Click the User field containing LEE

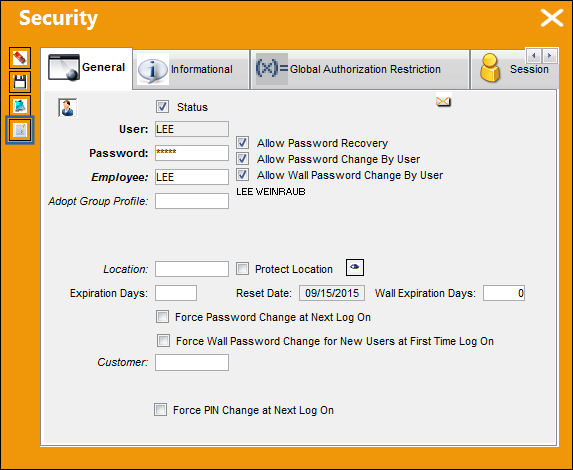(192, 129)
